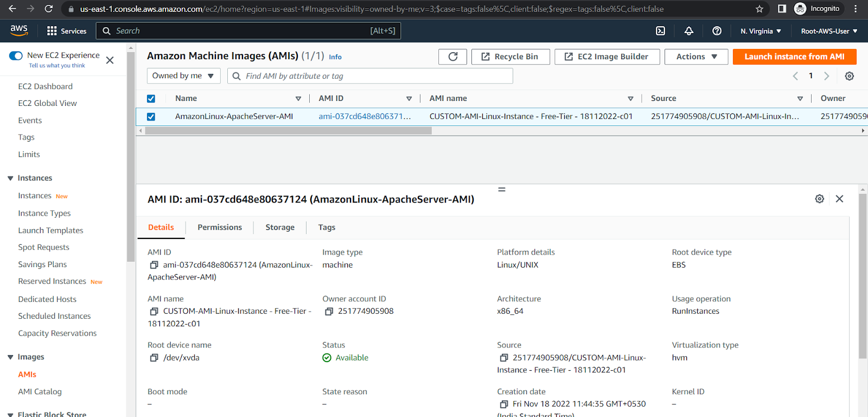The image size is (868, 417).
Task: Toggle the select-all header checkbox
Action: tap(151, 98)
